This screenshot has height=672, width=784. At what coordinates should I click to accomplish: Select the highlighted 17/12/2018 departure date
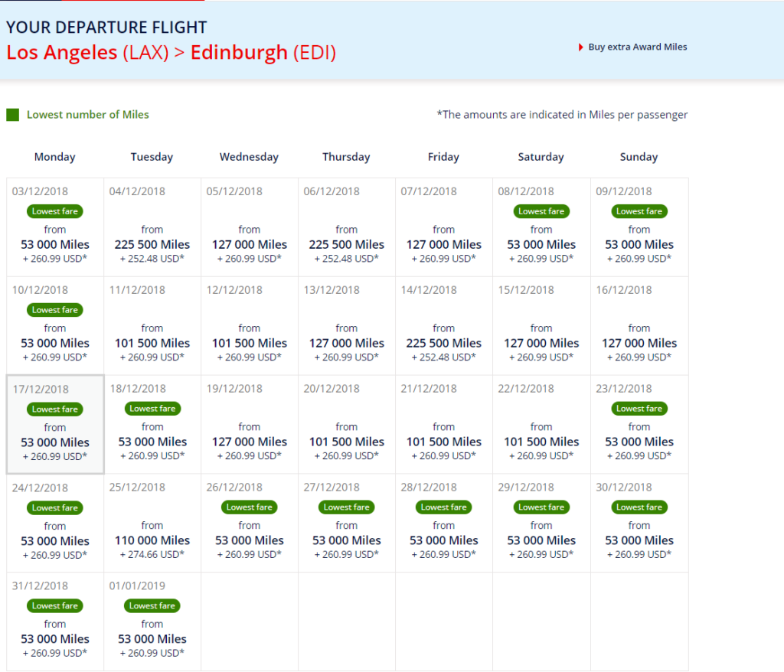[x=54, y=425]
